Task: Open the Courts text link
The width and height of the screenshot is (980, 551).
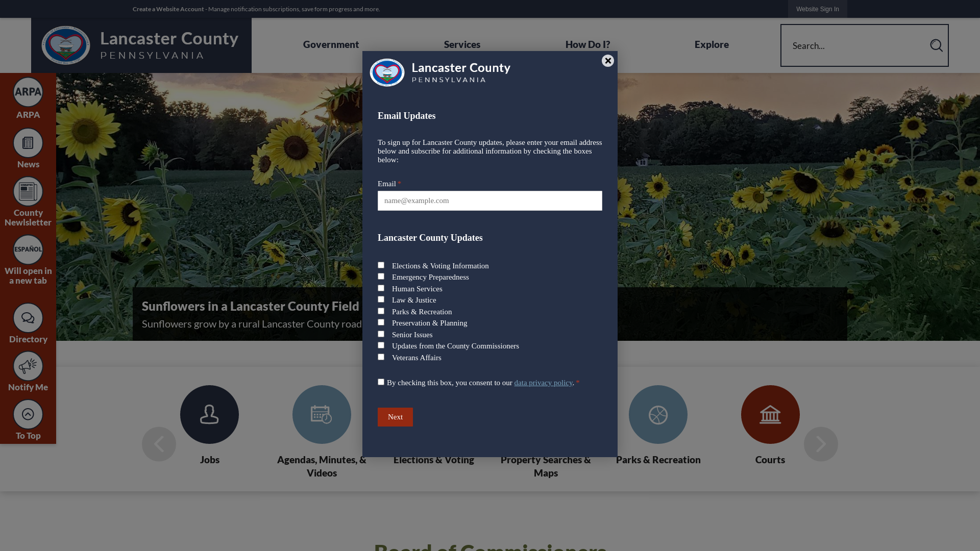Action: (770, 460)
